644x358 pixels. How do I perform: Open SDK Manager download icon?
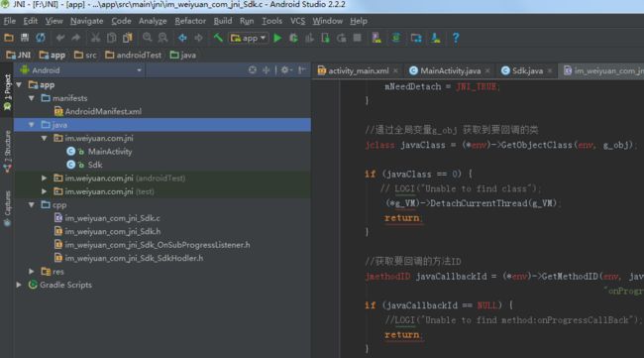(x=436, y=38)
